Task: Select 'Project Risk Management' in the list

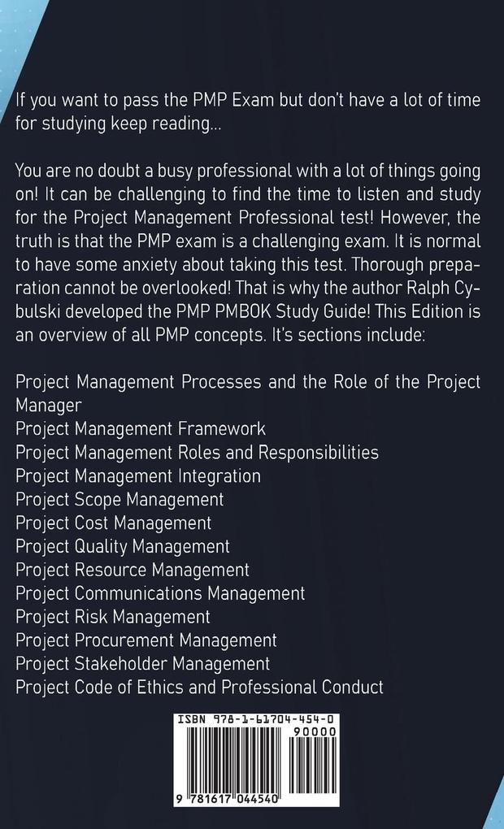Action: [113, 616]
